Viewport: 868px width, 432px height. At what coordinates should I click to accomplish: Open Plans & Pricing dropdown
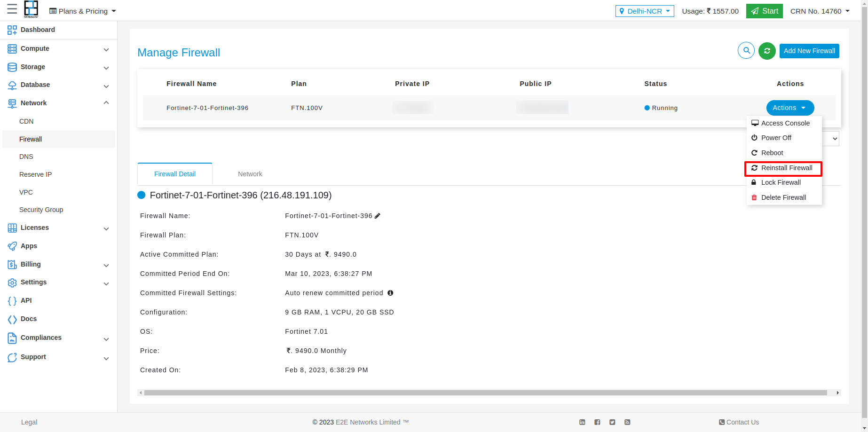click(x=83, y=11)
